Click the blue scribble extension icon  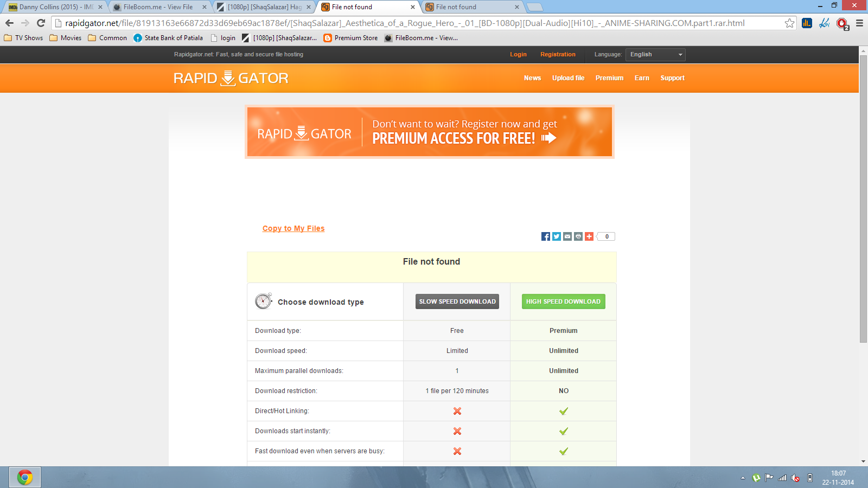825,23
